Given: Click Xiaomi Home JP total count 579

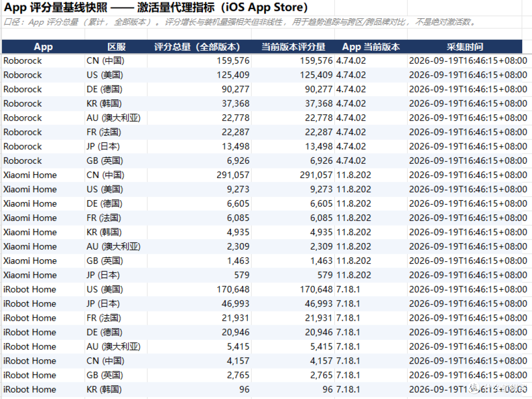Looking at the screenshot, I should [x=241, y=275].
